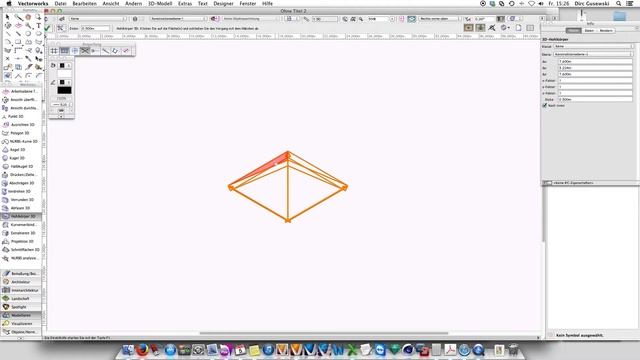
Task: Select the Halbkugel 3D tool
Action: [x=21, y=167]
